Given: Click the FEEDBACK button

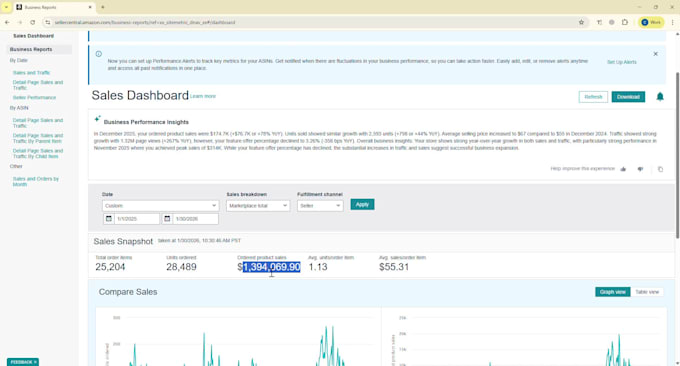Looking at the screenshot, I should (x=23, y=362).
